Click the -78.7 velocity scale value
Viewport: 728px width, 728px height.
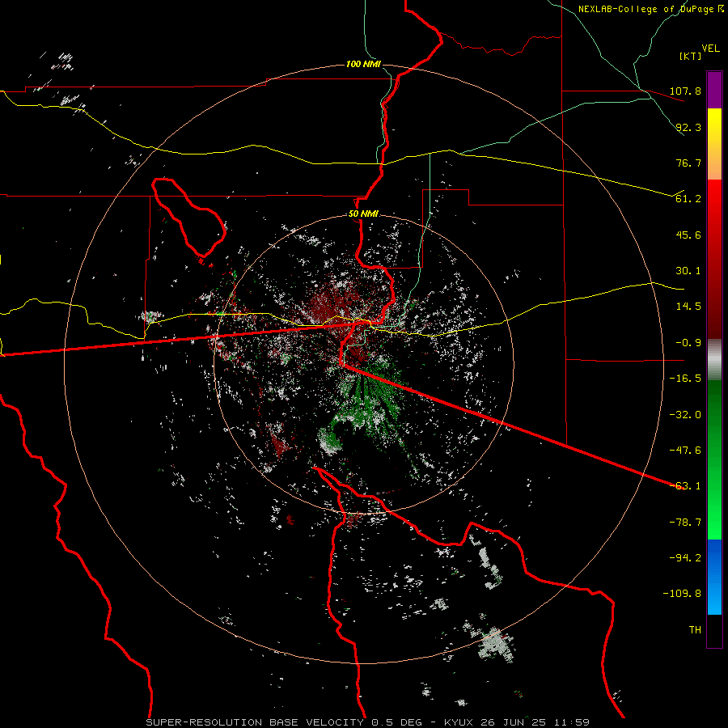(x=685, y=523)
